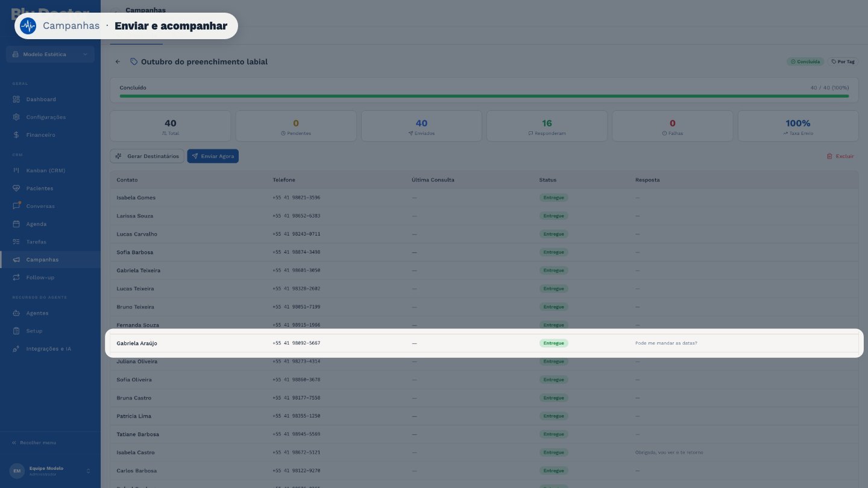868x488 pixels.
Task: Click the 16 Responderam stat card
Action: (x=547, y=126)
